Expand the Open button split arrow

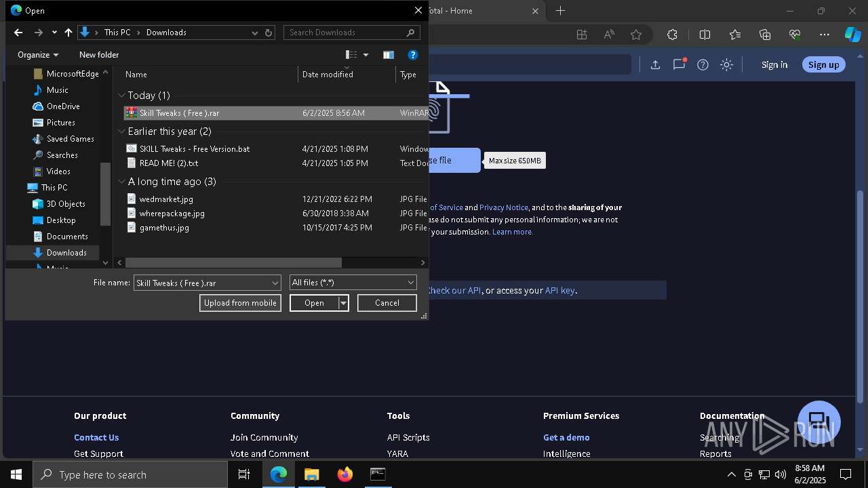click(343, 303)
